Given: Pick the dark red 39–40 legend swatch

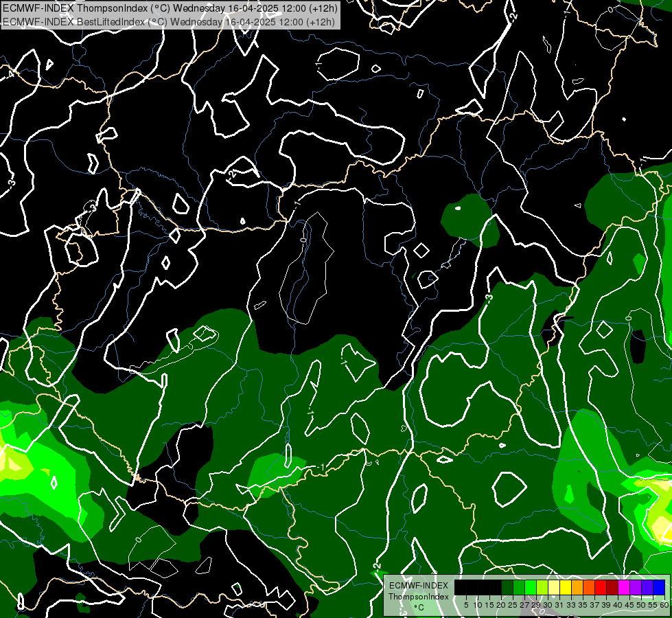Looking at the screenshot, I should pyautogui.click(x=612, y=587).
